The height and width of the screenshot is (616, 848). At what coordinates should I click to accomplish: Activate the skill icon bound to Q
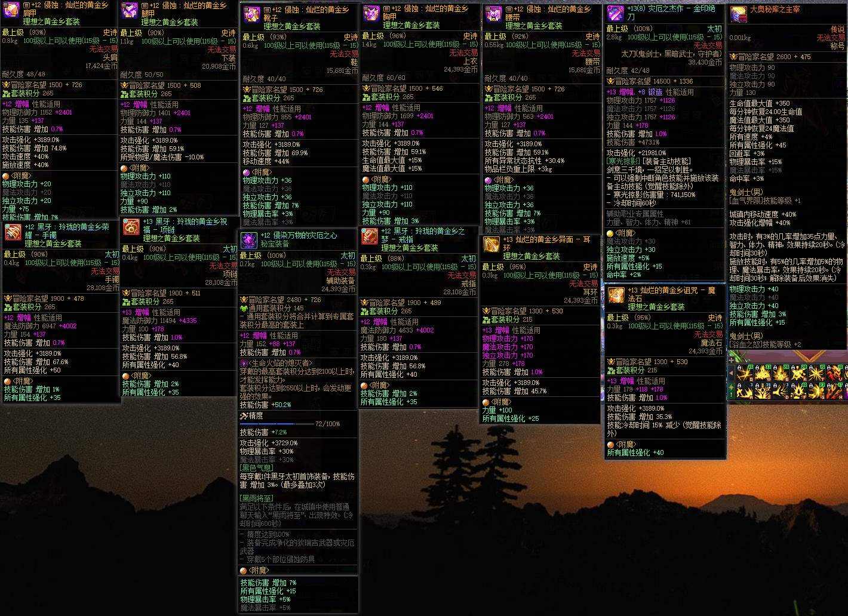[744, 374]
